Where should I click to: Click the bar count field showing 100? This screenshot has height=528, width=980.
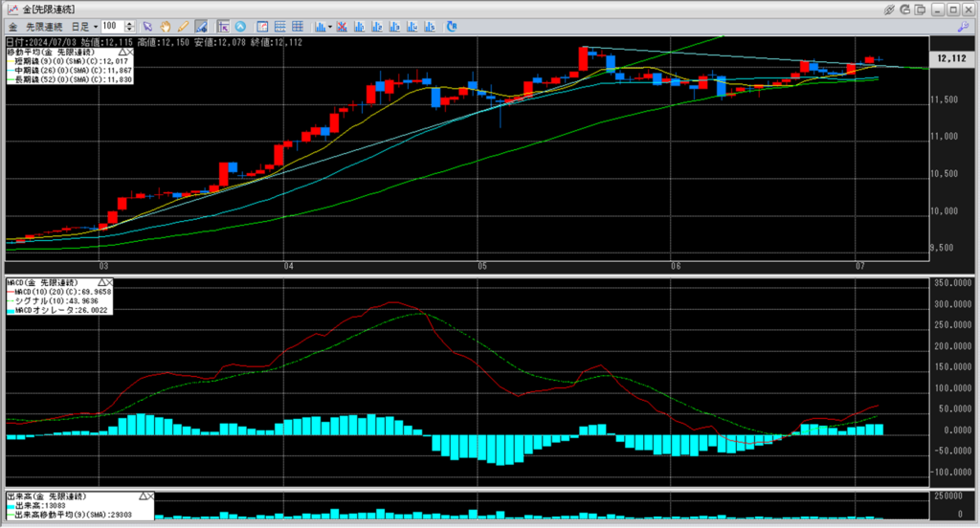coord(112,26)
